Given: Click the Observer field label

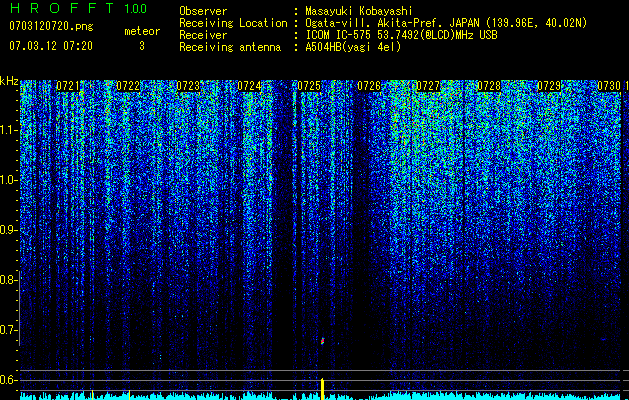Looking at the screenshot, I should coord(203,11).
